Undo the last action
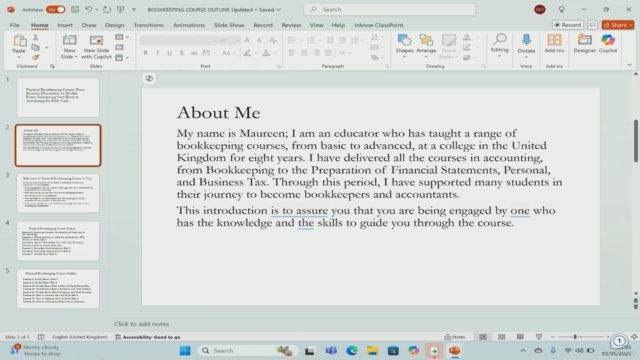 [89, 9]
